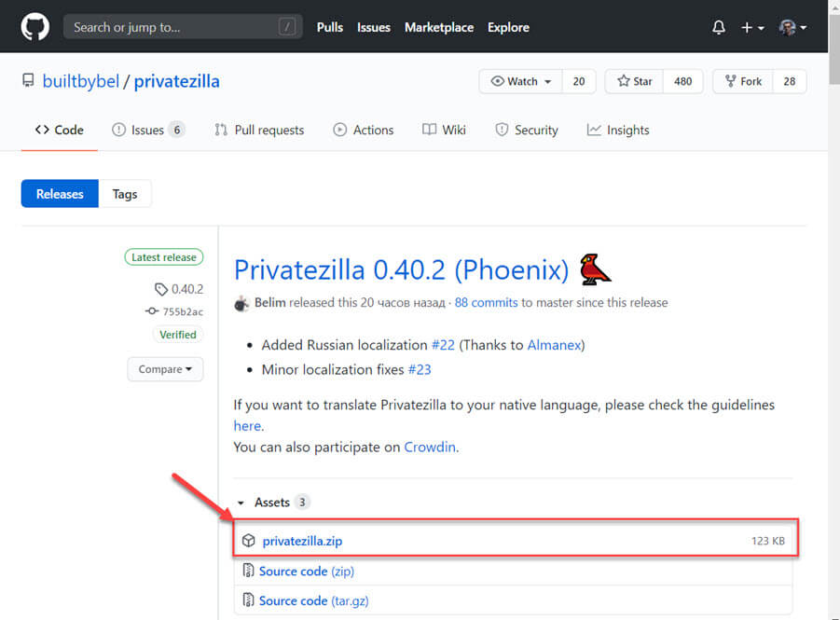Image resolution: width=840 pixels, height=620 pixels.
Task: Click file icon beside Source code (zip)
Action: tap(249, 571)
